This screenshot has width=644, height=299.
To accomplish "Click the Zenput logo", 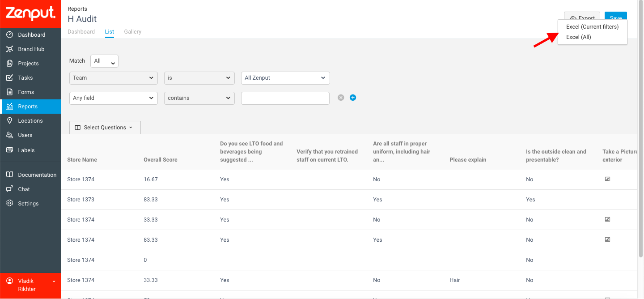I will [x=30, y=13].
